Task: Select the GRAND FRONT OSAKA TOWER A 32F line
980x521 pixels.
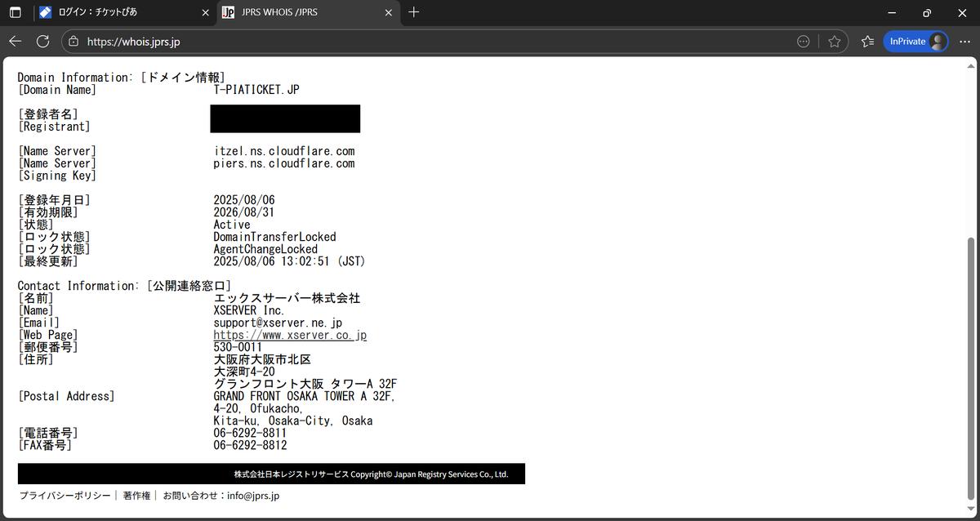Action: coord(305,396)
